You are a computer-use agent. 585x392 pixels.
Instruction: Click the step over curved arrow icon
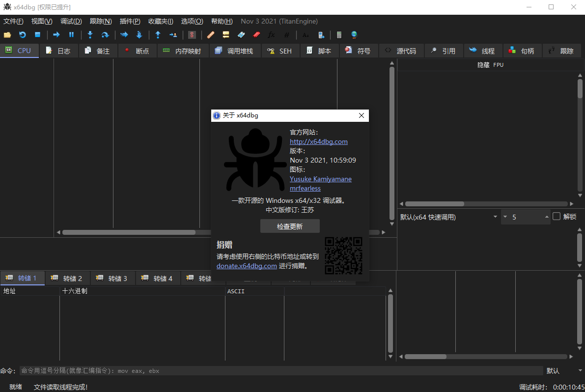click(x=105, y=35)
